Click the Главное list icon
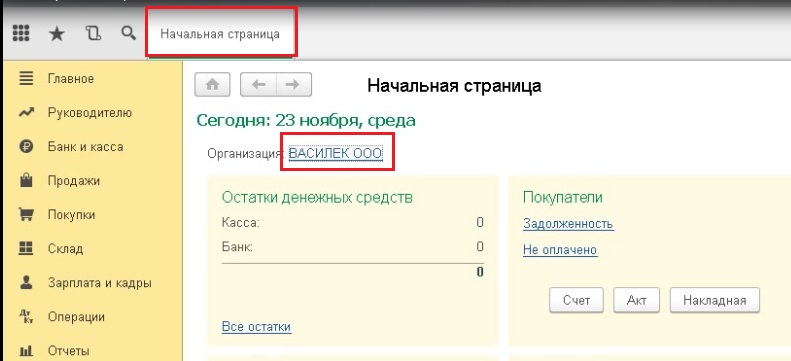This screenshot has height=361, width=791. click(x=26, y=79)
